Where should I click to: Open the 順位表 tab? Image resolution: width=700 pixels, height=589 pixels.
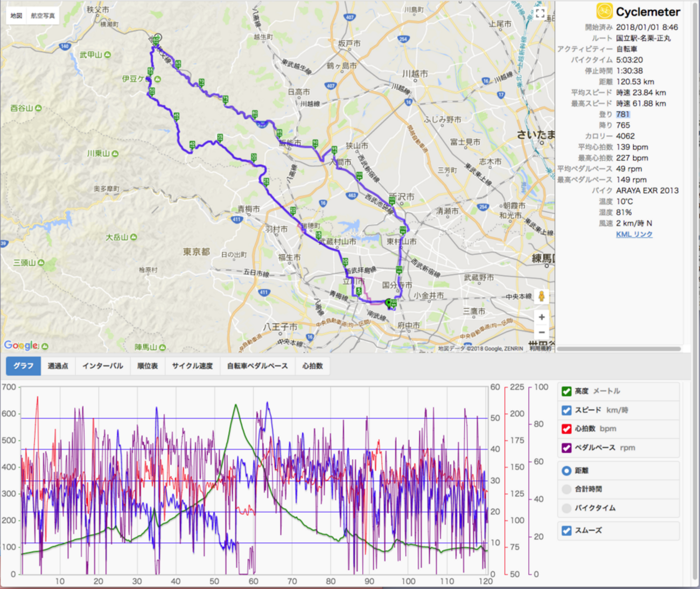pos(148,366)
